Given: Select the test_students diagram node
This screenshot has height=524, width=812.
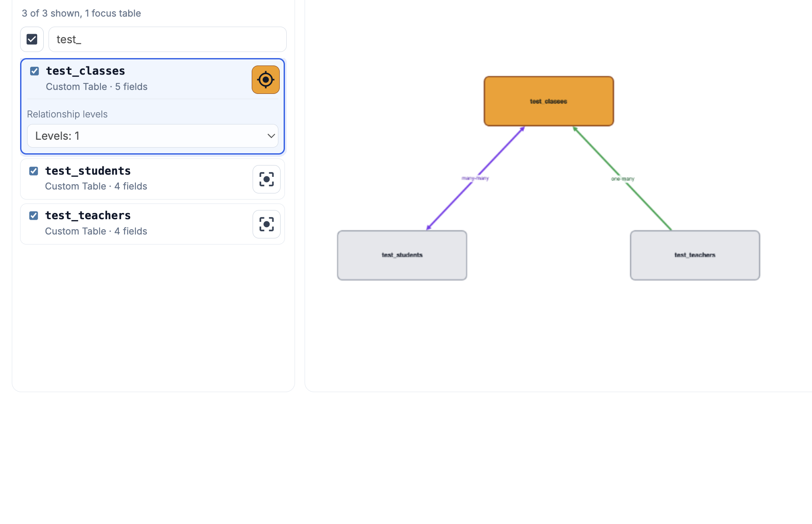Looking at the screenshot, I should pyautogui.click(x=402, y=255).
